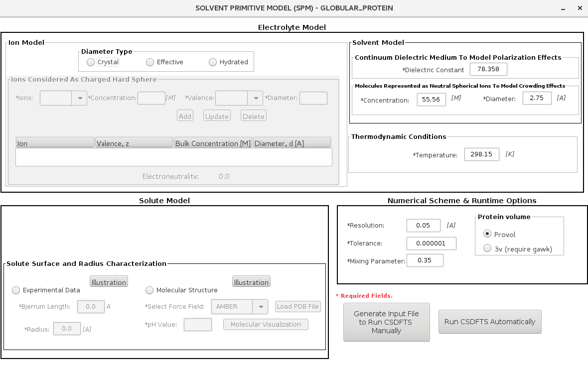Click the empty ion table list area
The image size is (588, 365).
tap(173, 157)
